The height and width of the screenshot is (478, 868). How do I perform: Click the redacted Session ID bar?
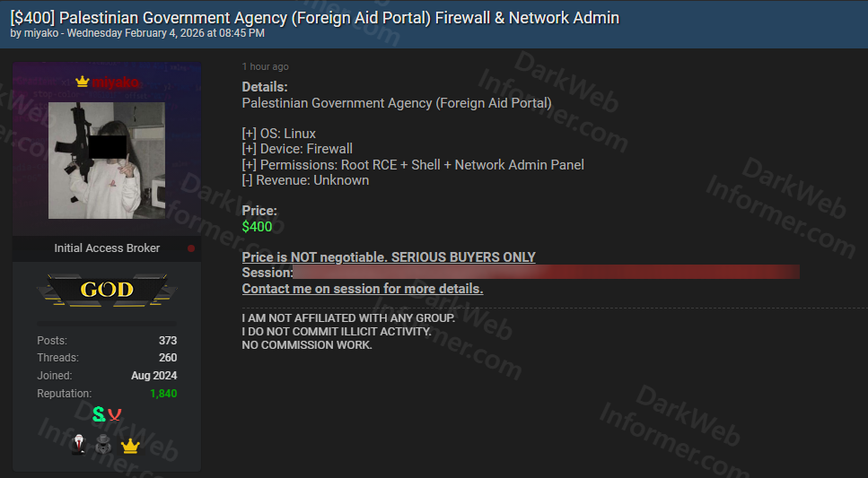546,272
